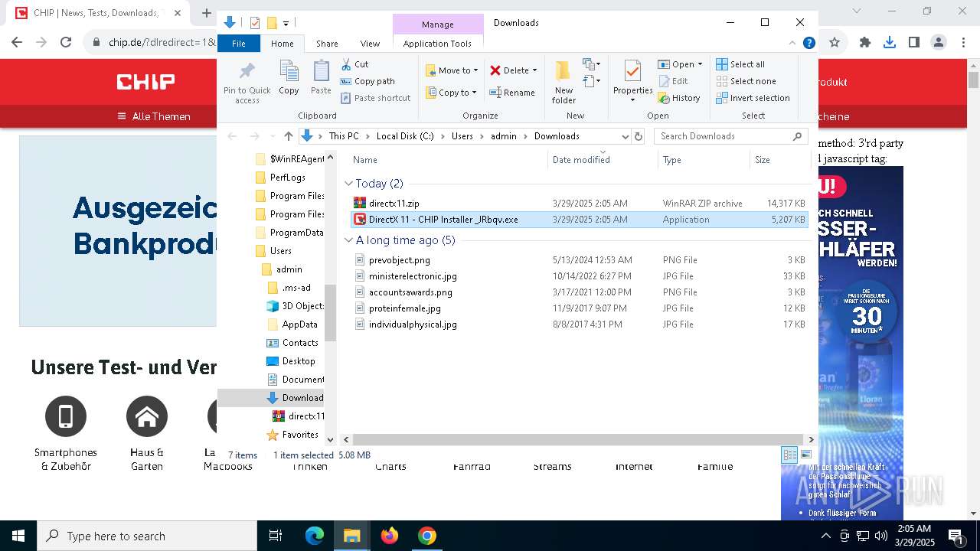Click the New folder icon
980x551 pixels.
tap(563, 71)
